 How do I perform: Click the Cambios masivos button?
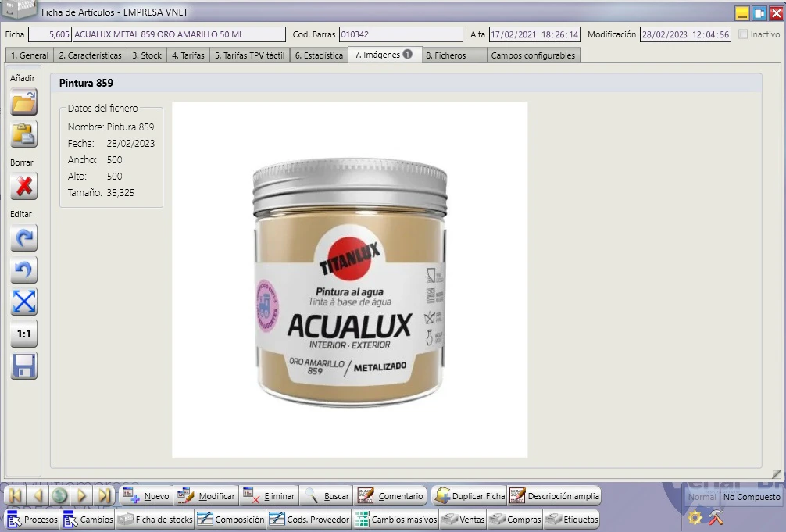pyautogui.click(x=395, y=520)
